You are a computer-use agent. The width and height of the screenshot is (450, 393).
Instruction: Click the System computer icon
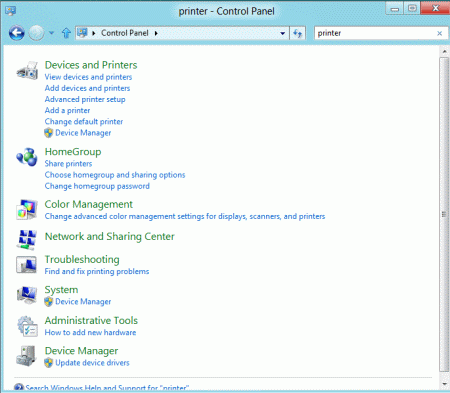tap(27, 295)
